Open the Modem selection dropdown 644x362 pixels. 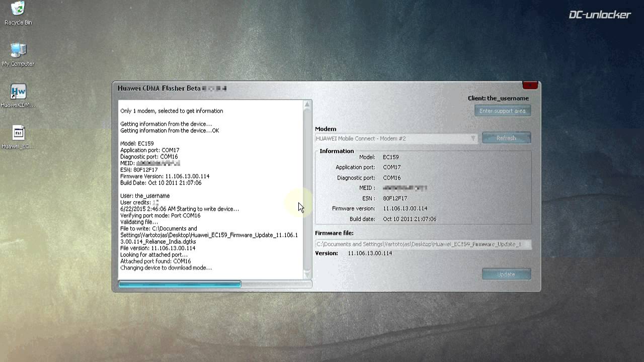(x=396, y=138)
